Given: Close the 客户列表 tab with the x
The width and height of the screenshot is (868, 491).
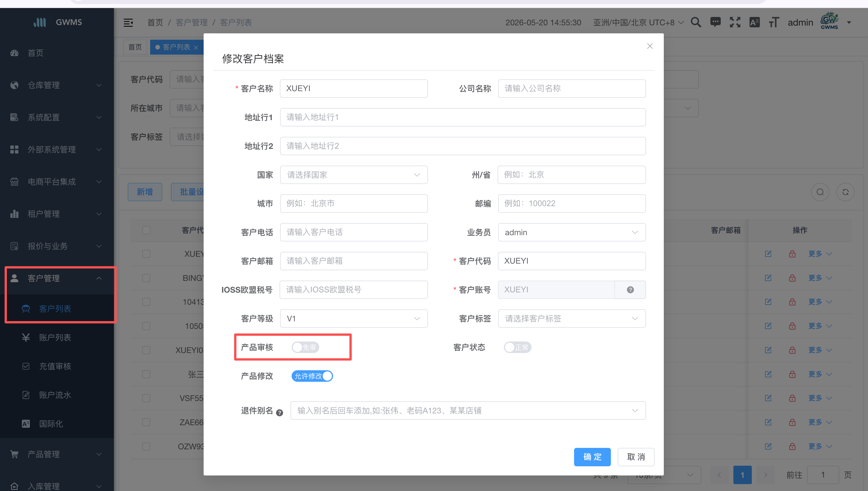Looking at the screenshot, I should click(x=196, y=47).
